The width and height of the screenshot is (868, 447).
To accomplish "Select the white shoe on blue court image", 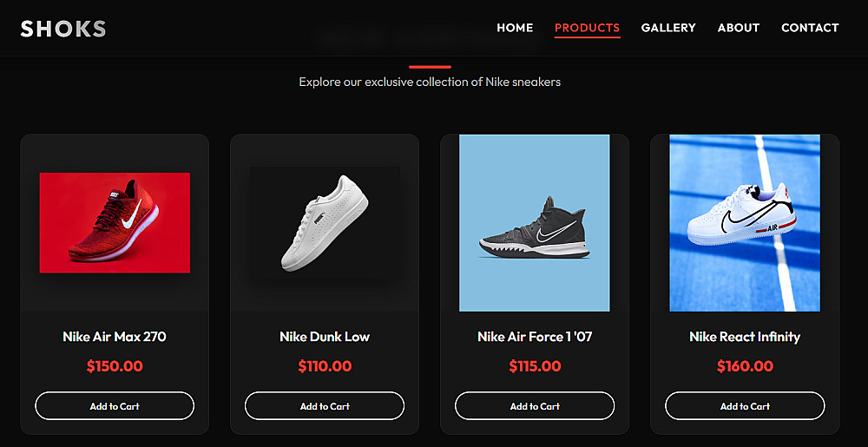I will pyautogui.click(x=745, y=222).
